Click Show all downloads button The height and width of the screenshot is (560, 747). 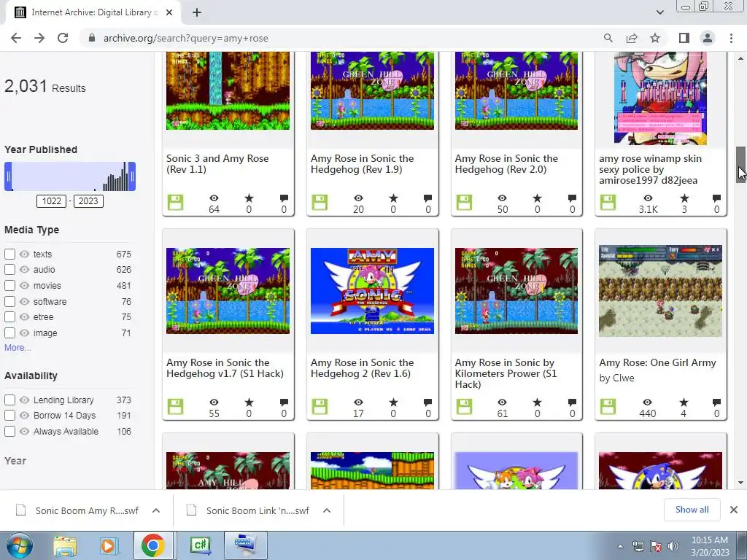692,510
